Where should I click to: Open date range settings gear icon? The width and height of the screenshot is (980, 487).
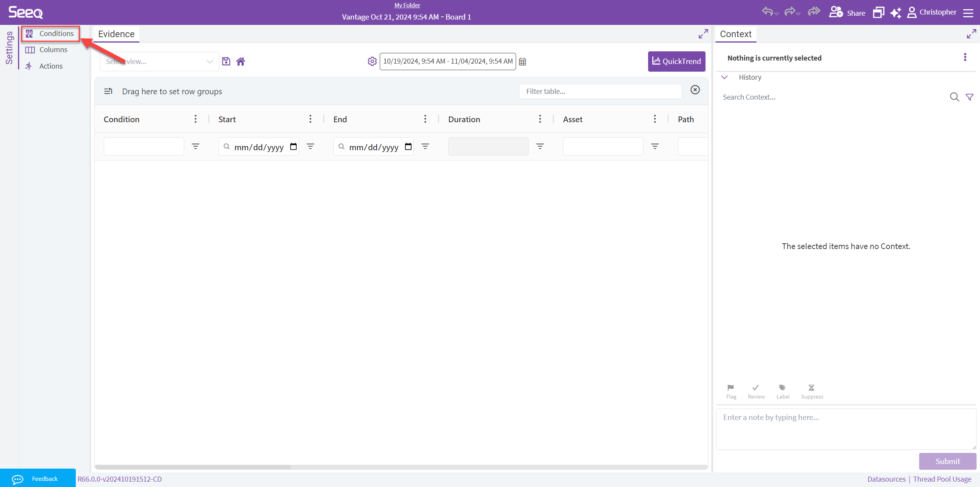click(372, 61)
